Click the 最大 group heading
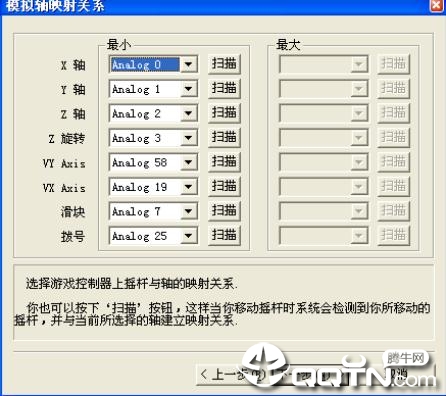 pyautogui.click(x=288, y=45)
